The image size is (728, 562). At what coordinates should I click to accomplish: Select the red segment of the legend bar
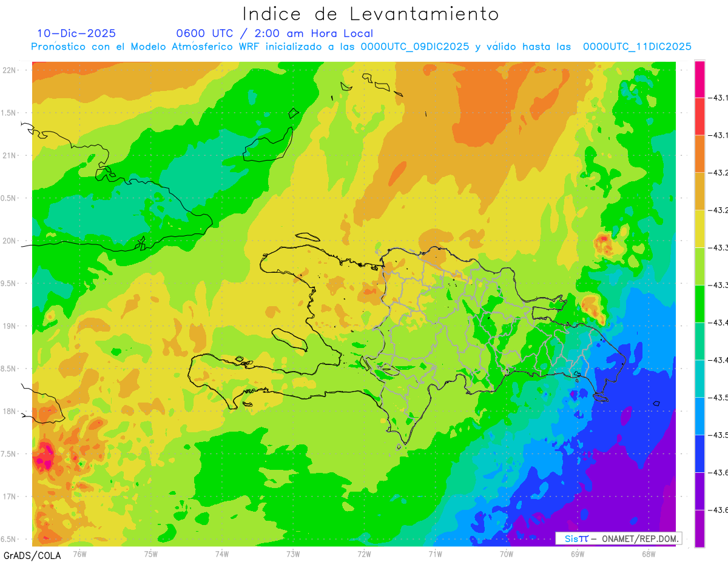[x=699, y=116]
